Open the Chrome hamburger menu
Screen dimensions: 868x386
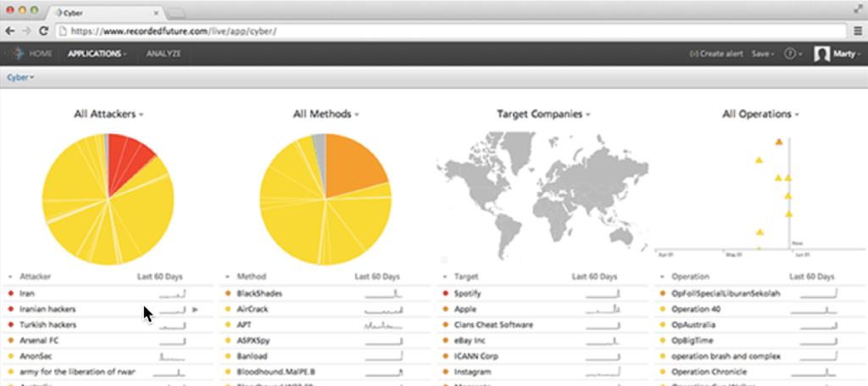coord(858,31)
